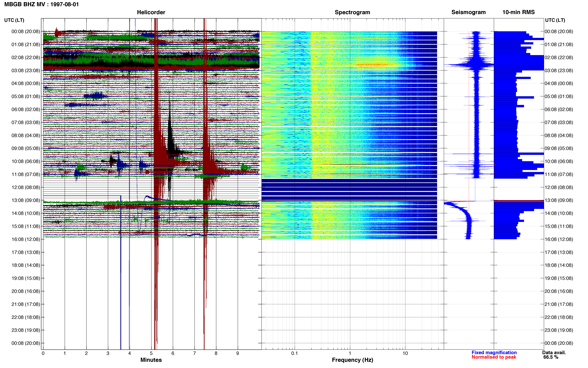This screenshot has height=368, width=588.
Task: Click the left time label '17:08 (13:08)'
Action: (x=26, y=252)
